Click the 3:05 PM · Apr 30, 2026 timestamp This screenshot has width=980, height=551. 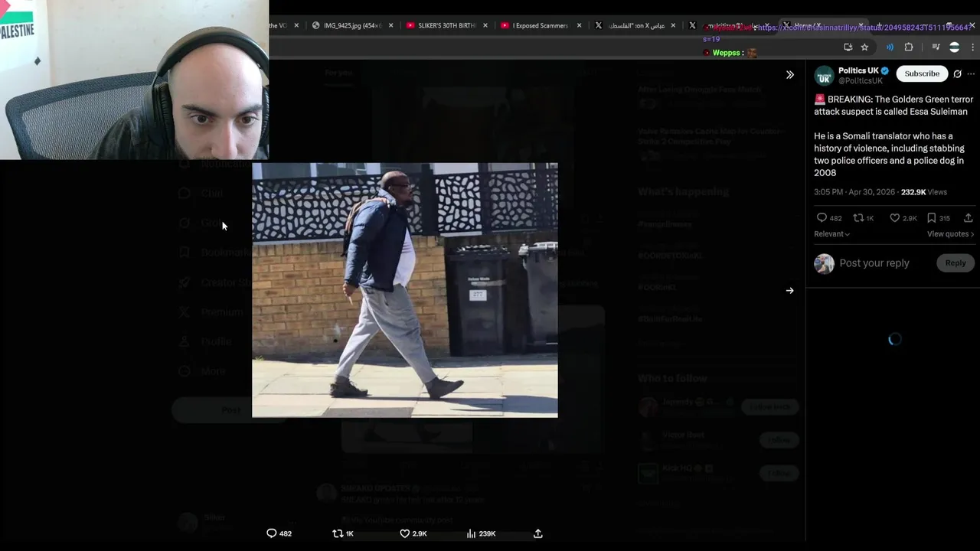coord(855,192)
